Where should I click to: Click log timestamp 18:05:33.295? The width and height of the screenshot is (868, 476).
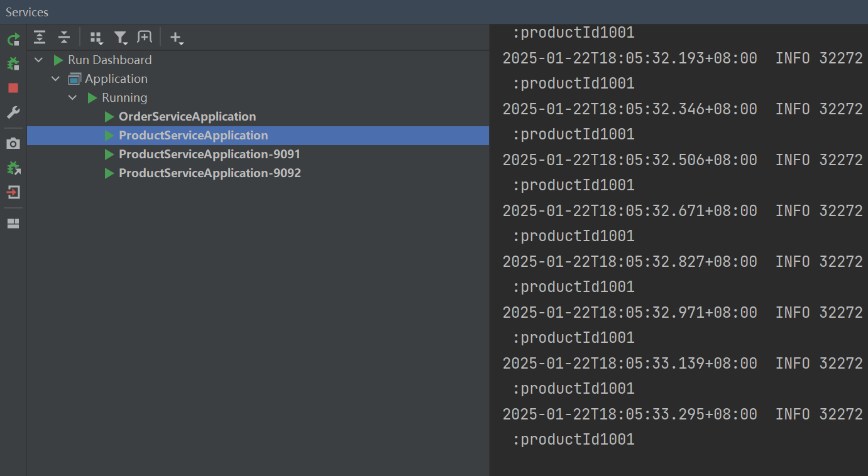tap(630, 414)
